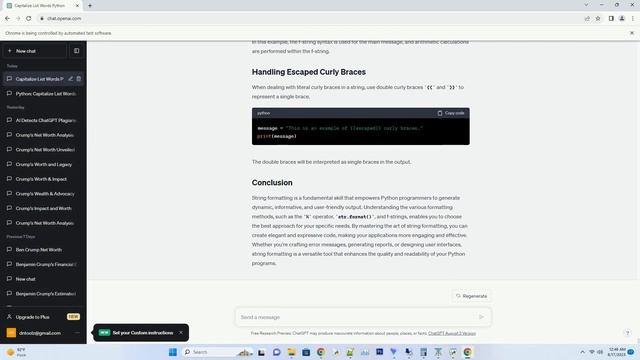
Task: Click the Handling Escaped Curly Braces heading
Action: 309,72
